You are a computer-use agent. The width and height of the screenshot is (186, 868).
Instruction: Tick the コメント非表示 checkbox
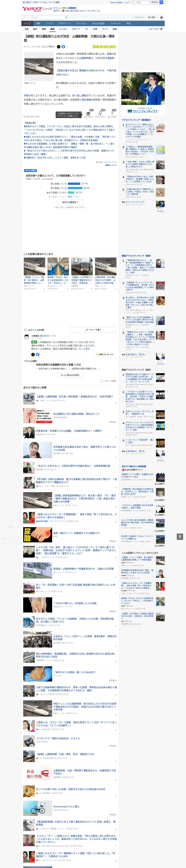(x=102, y=381)
